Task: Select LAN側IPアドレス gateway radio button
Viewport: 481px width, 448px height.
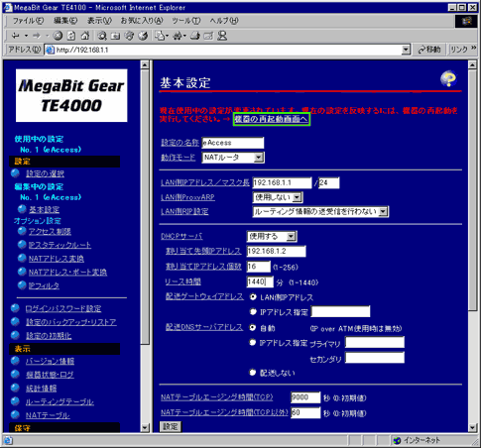Action: pos(253,297)
